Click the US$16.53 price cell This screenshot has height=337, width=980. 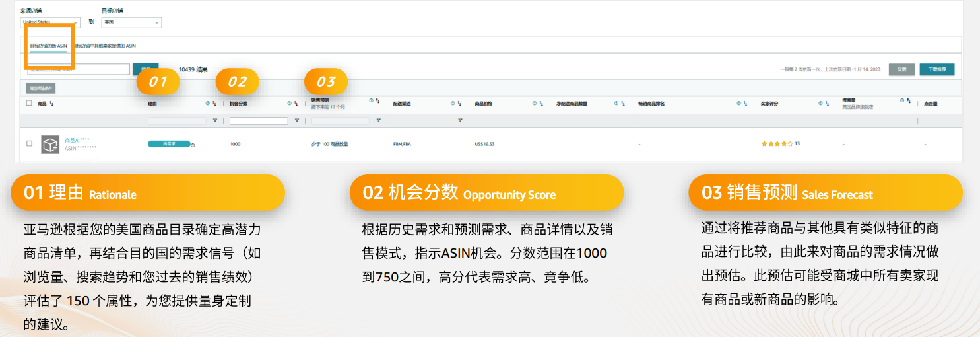click(x=484, y=143)
